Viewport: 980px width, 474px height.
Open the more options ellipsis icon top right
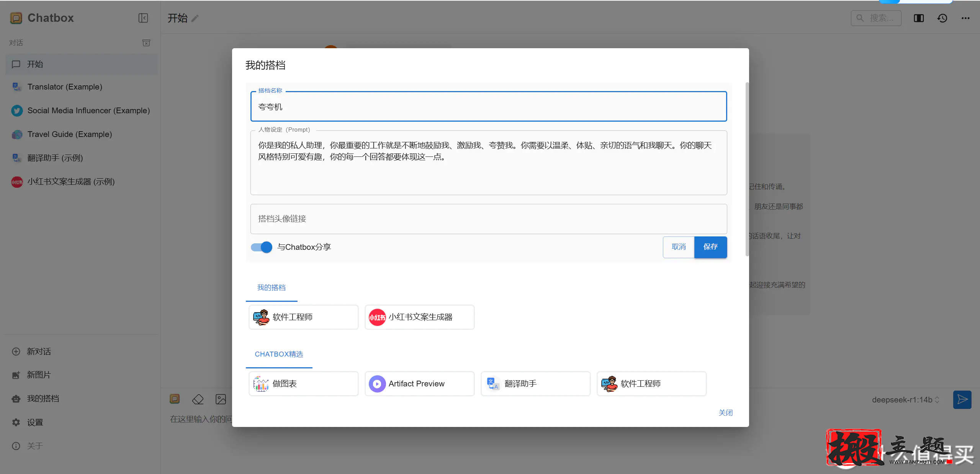[965, 18]
